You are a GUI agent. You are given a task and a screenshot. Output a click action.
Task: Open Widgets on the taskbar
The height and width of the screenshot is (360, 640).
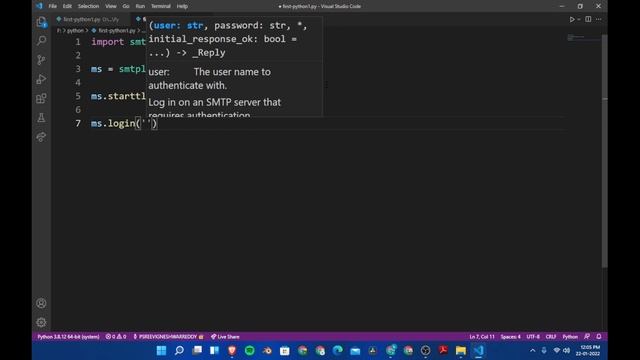click(214, 350)
